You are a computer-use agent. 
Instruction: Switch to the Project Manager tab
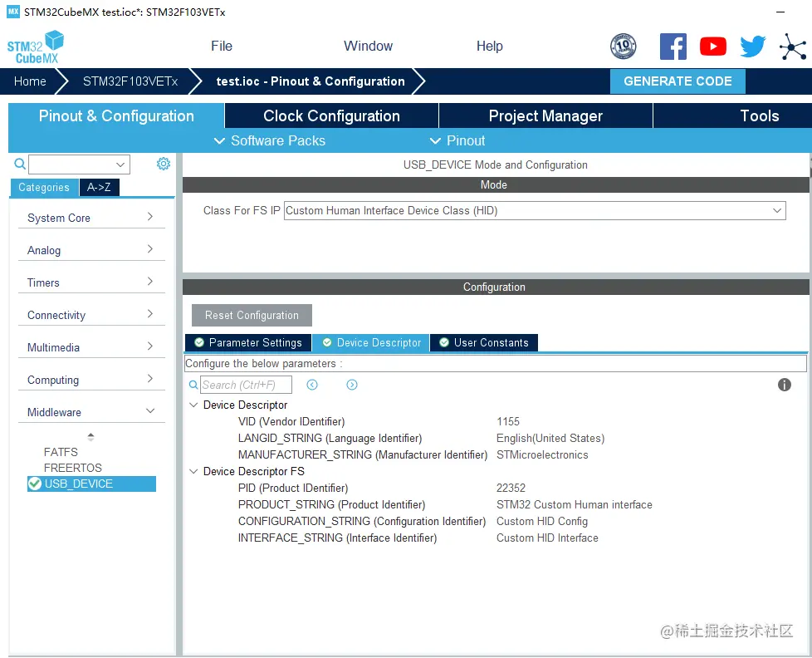[x=545, y=115]
